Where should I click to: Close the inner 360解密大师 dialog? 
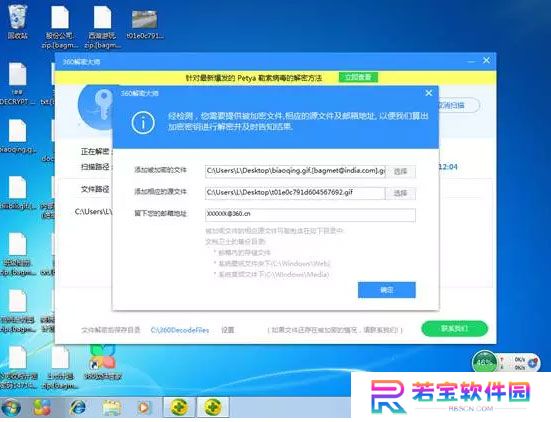pyautogui.click(x=429, y=93)
